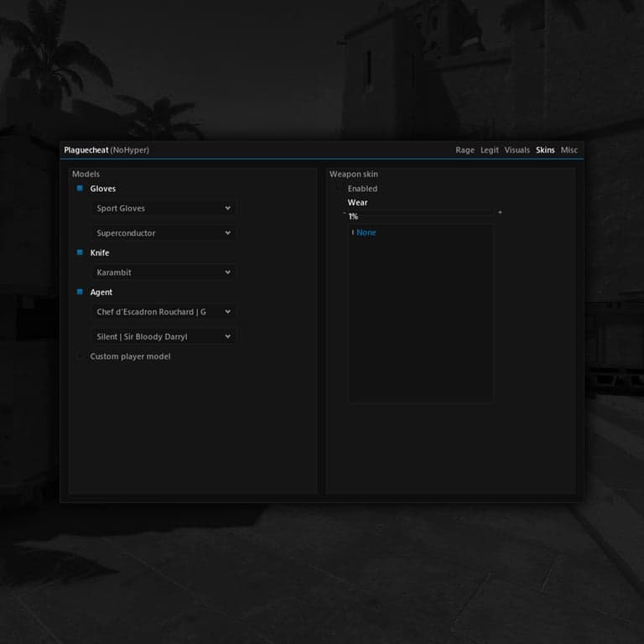Switch to the Misc tab

point(569,150)
